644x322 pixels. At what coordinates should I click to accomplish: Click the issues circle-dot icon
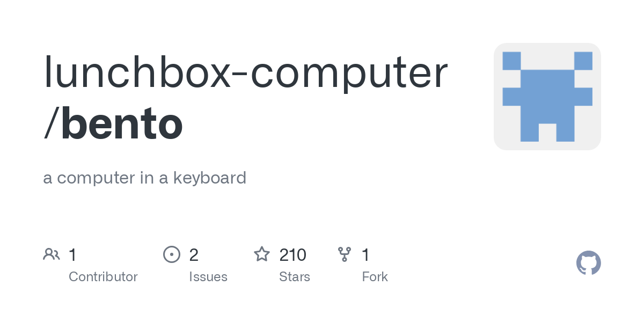pyautogui.click(x=171, y=254)
